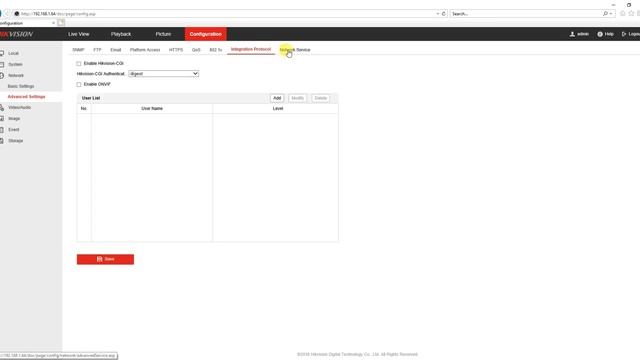Click the Hikvision logo

pos(16,34)
